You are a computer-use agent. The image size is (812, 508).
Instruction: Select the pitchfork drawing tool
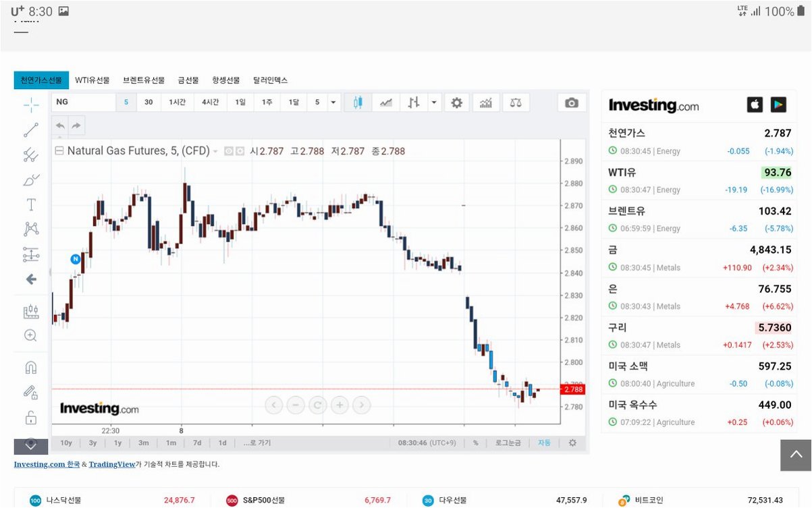(x=31, y=155)
